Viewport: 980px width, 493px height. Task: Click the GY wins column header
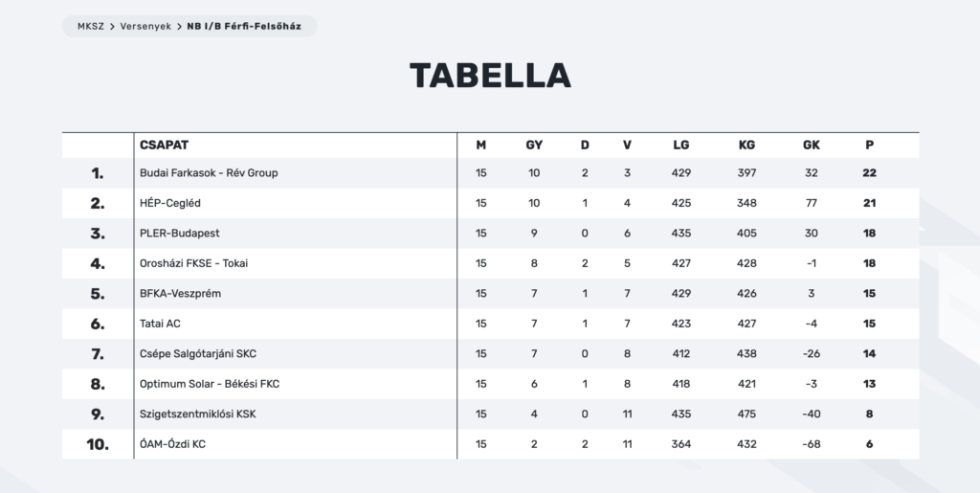[534, 145]
